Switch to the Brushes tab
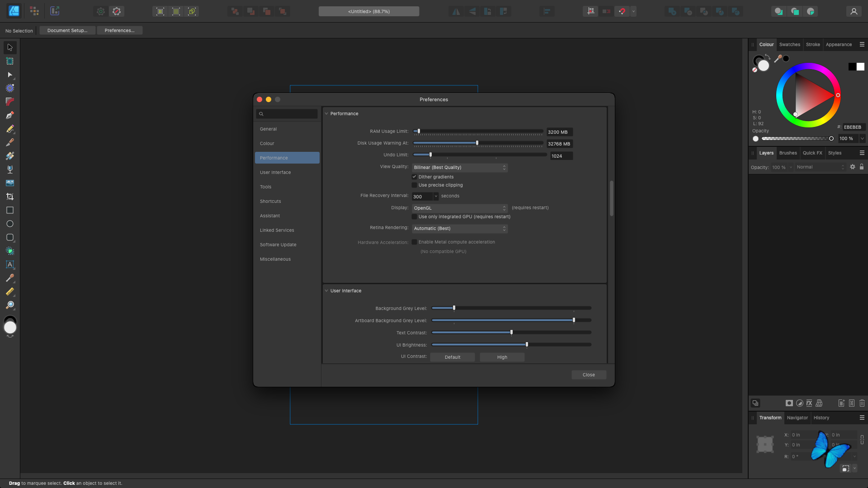The height and width of the screenshot is (488, 868). pyautogui.click(x=788, y=153)
